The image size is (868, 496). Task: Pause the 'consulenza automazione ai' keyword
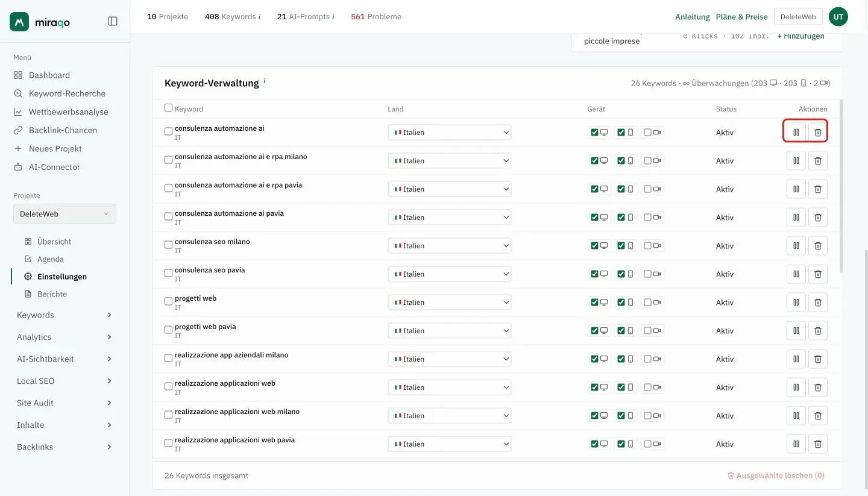coord(796,132)
